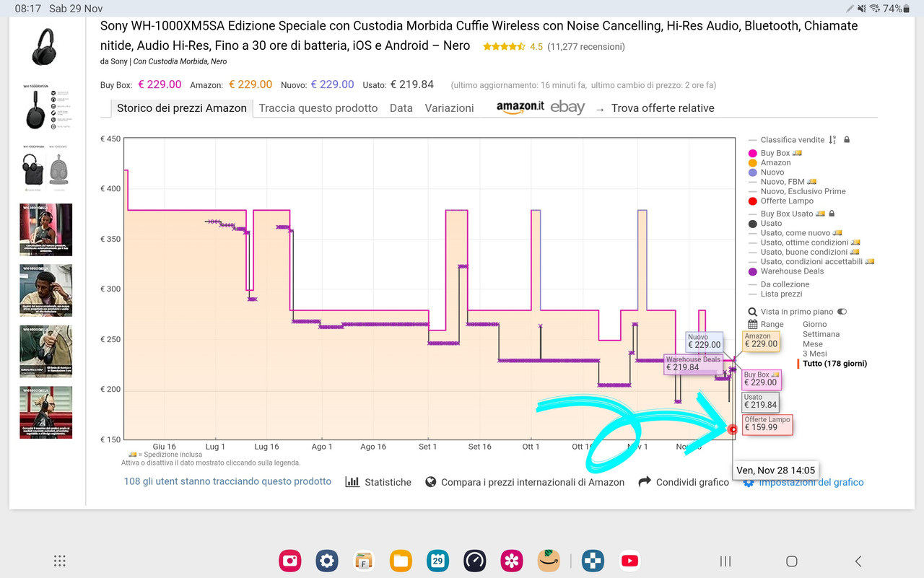Switch to the Traccia questo prodotto tab
Image resolution: width=924 pixels, height=578 pixels.
coord(318,108)
